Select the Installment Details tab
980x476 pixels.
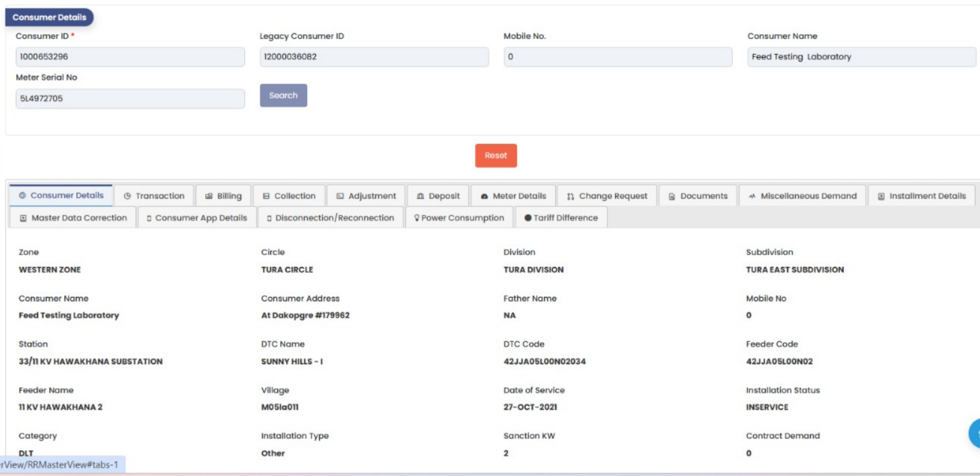(x=922, y=196)
